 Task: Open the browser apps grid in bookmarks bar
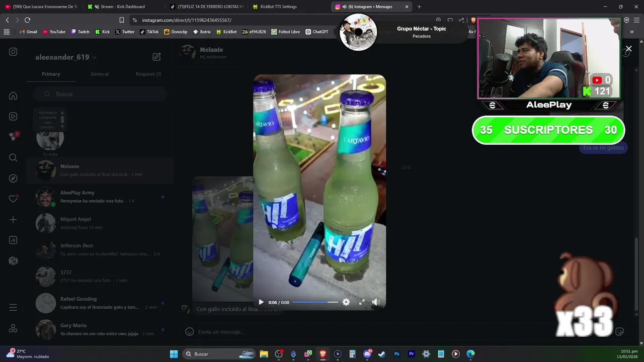[7, 32]
